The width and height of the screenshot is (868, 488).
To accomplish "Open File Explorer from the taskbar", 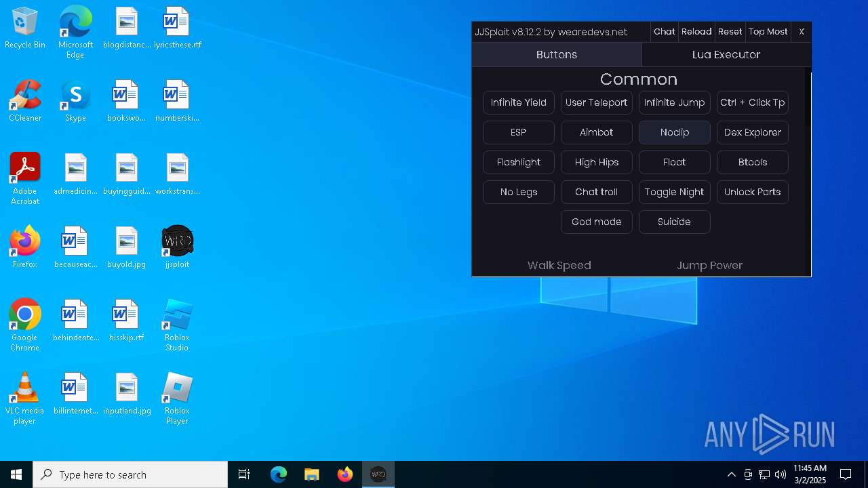I will click(x=311, y=474).
